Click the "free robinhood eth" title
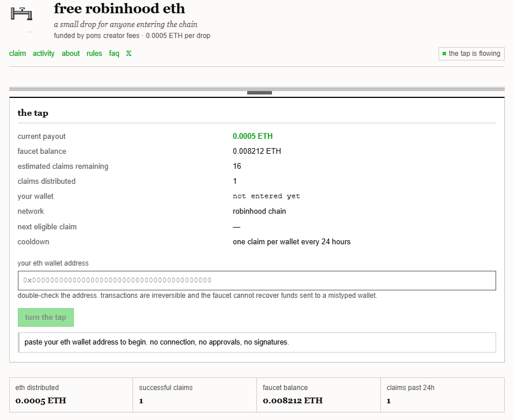 click(x=119, y=9)
